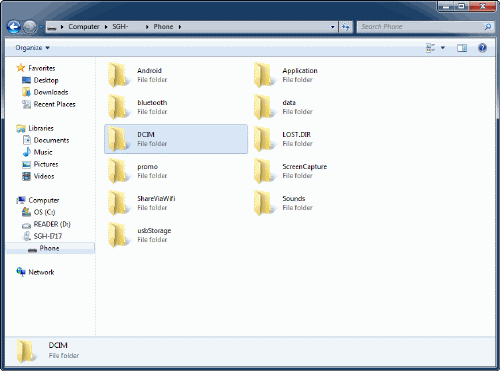The image size is (500, 371).
Task: Click the usbStorage folder icon
Action: [118, 235]
